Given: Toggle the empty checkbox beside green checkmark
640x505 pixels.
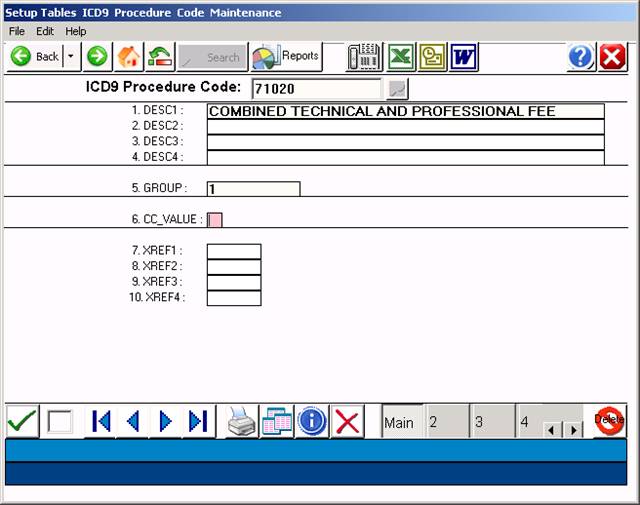Looking at the screenshot, I should (x=60, y=421).
